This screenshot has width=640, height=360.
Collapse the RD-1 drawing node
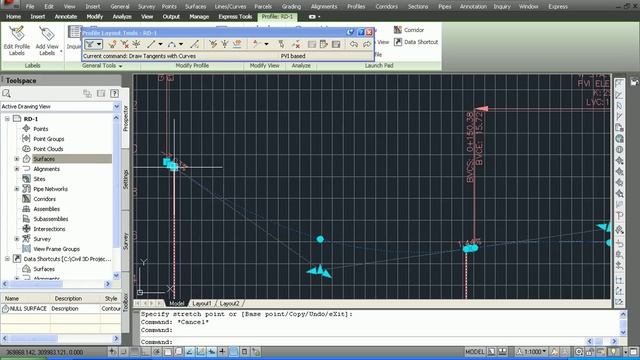click(7, 119)
